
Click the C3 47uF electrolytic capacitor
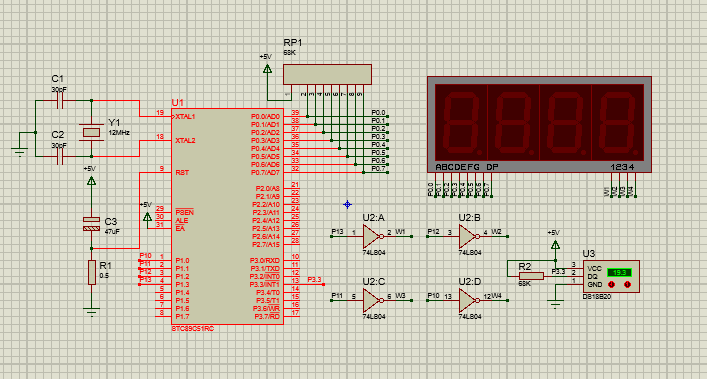pyautogui.click(x=92, y=224)
